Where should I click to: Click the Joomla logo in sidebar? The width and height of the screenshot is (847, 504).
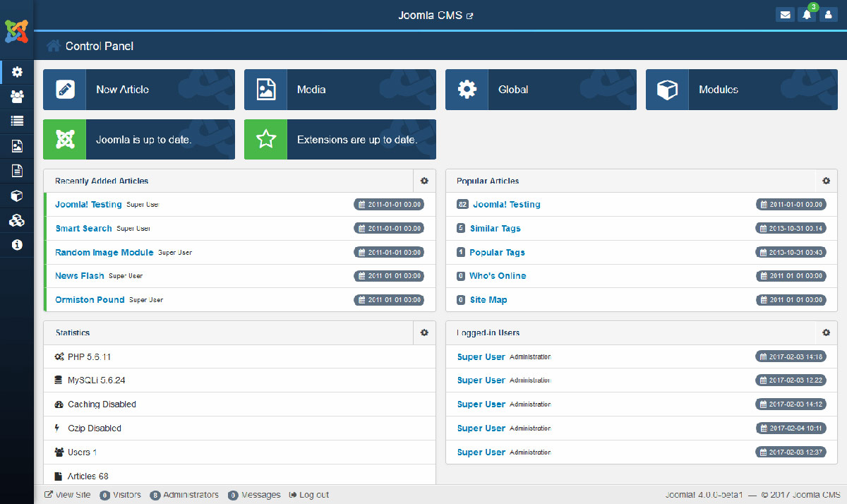(17, 30)
